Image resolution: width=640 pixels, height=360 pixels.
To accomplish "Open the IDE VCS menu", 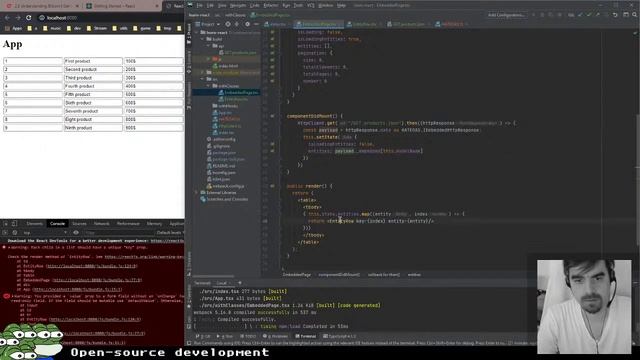I will 311,5.
